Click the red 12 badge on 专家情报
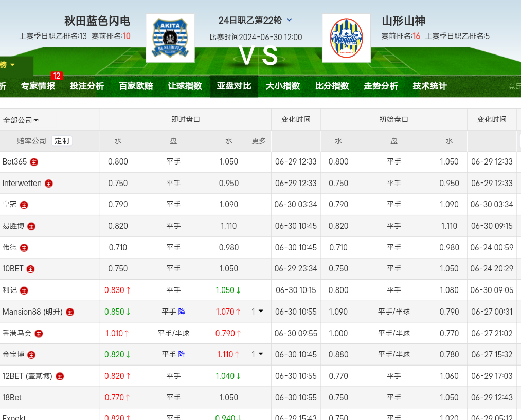Viewport: 521px width, 420px height. pos(56,76)
